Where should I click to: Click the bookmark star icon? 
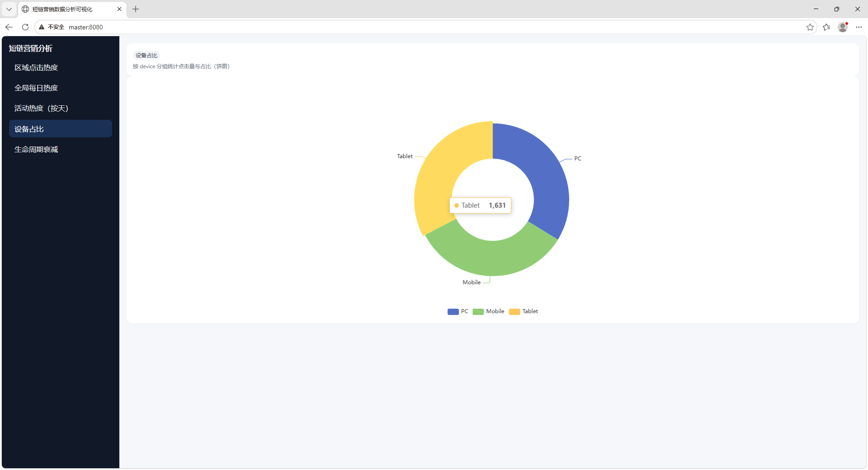point(810,27)
